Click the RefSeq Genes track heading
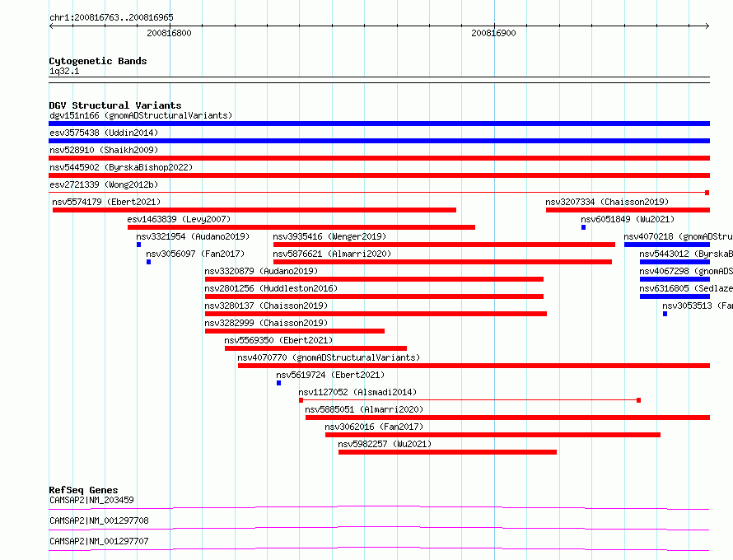This screenshot has width=733, height=560. (83, 490)
